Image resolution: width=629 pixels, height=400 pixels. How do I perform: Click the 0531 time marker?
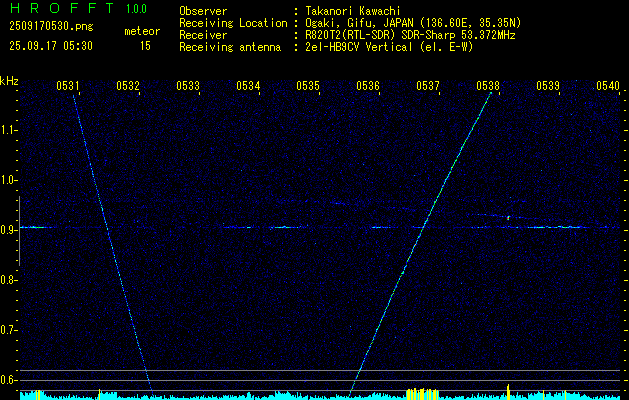tap(67, 86)
